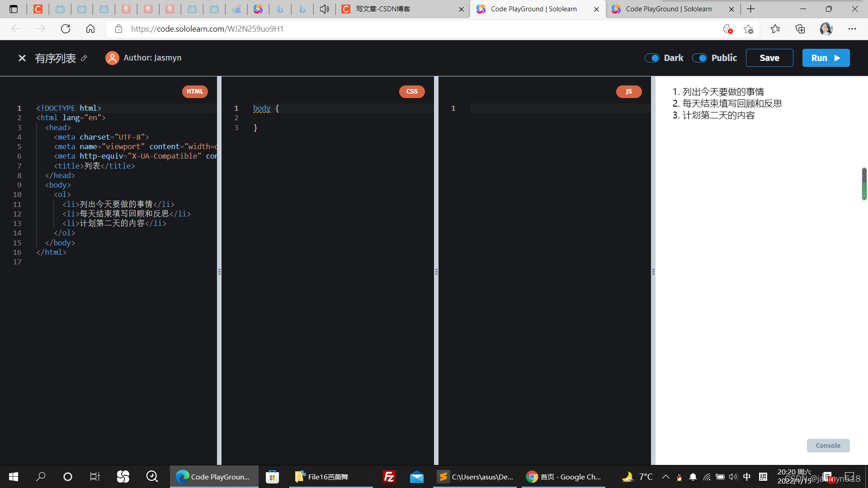The height and width of the screenshot is (488, 868).
Task: Click the <li>每天结束填写回顾和反思 code line
Action: coord(127,214)
